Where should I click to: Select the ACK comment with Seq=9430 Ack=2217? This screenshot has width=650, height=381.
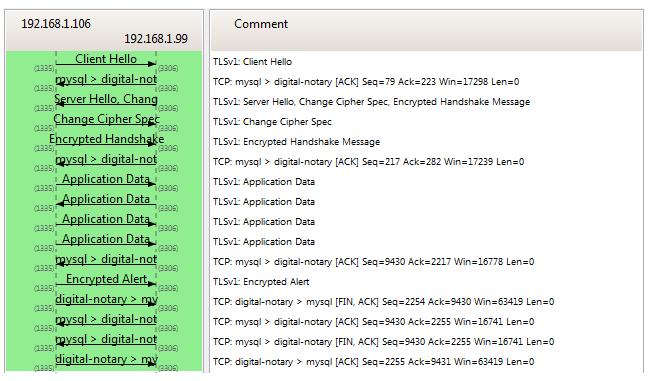(x=374, y=262)
